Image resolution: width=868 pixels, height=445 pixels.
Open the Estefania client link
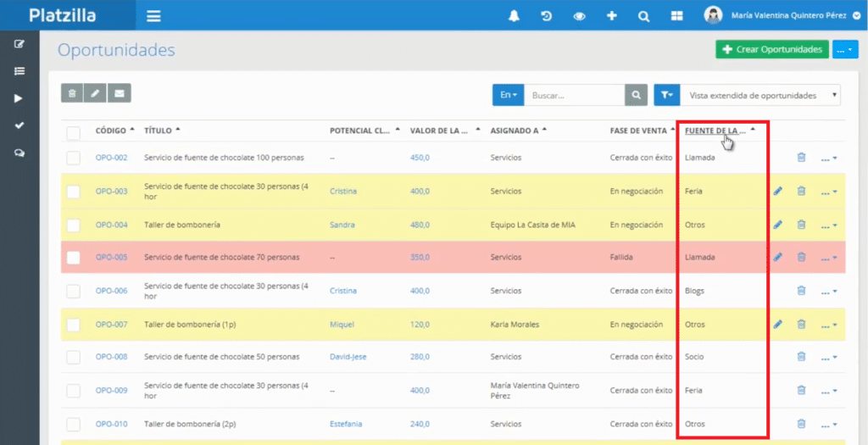click(x=346, y=424)
